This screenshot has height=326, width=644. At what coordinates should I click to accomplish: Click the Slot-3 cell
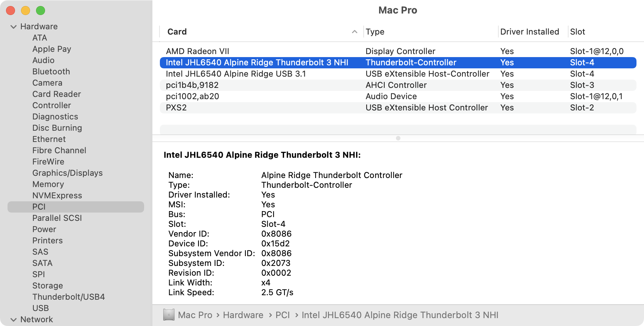coord(582,85)
